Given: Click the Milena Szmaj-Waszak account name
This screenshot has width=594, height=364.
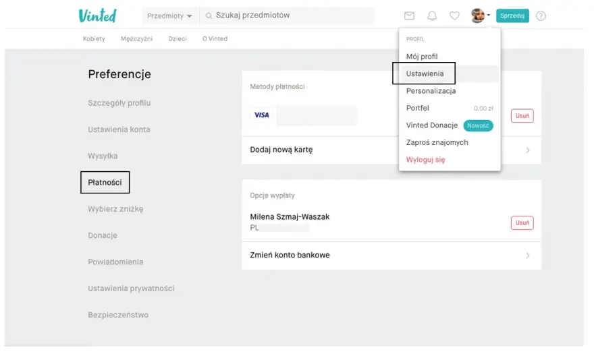Looking at the screenshot, I should pyautogui.click(x=290, y=217).
